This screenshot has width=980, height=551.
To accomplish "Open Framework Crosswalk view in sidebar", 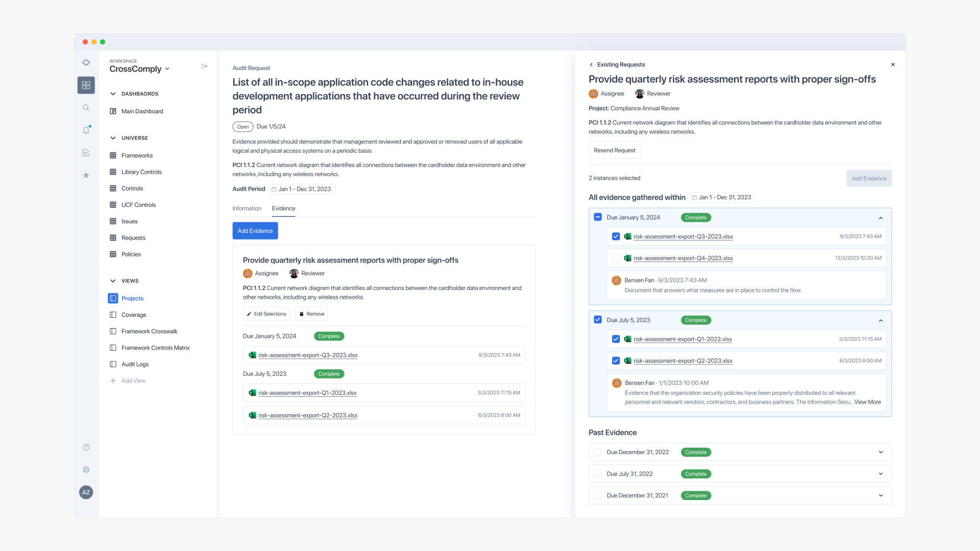I will [149, 332].
